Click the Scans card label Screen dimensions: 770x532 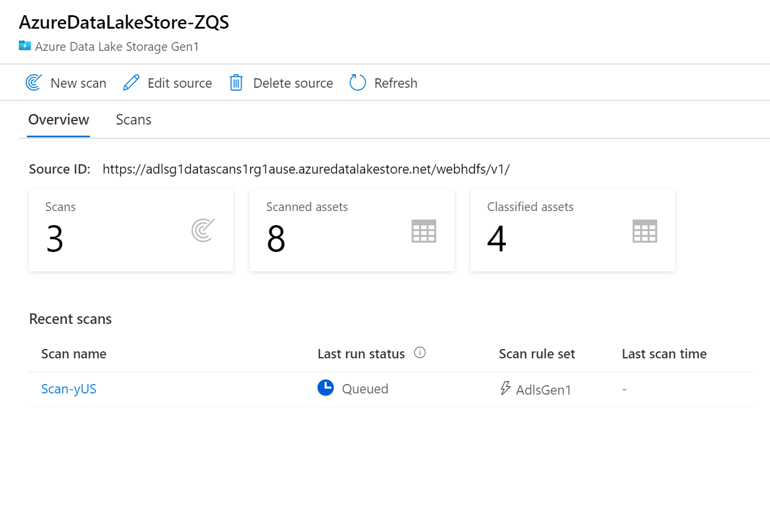[x=60, y=207]
